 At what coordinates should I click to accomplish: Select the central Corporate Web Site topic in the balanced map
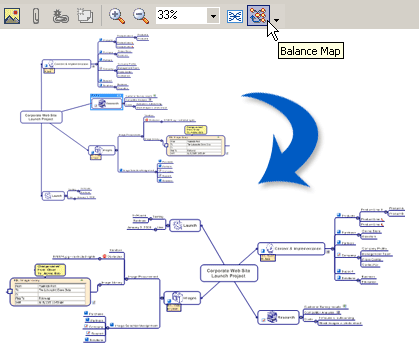(x=229, y=273)
